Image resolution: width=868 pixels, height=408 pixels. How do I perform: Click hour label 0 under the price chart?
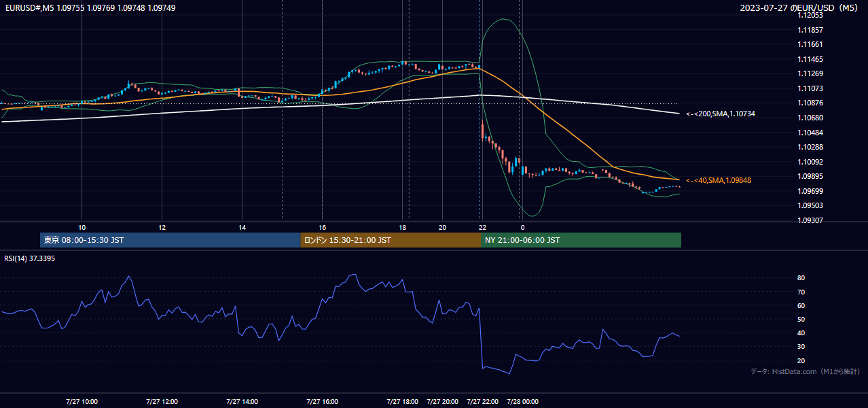pyautogui.click(x=522, y=227)
